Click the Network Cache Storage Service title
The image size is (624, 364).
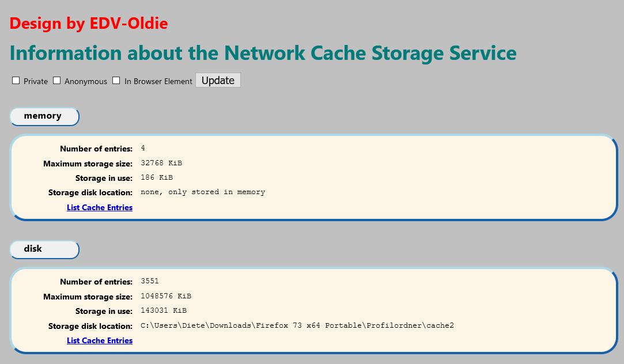click(263, 53)
